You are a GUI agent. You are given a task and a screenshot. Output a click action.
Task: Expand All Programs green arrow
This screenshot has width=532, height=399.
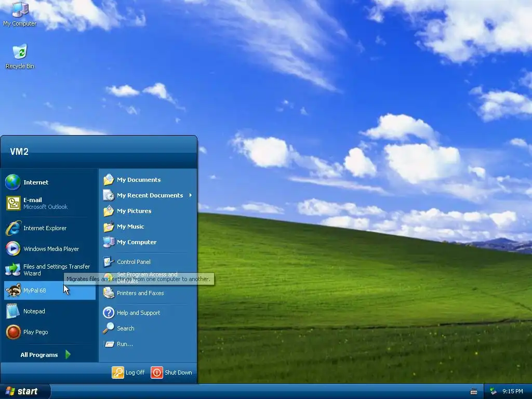point(68,354)
